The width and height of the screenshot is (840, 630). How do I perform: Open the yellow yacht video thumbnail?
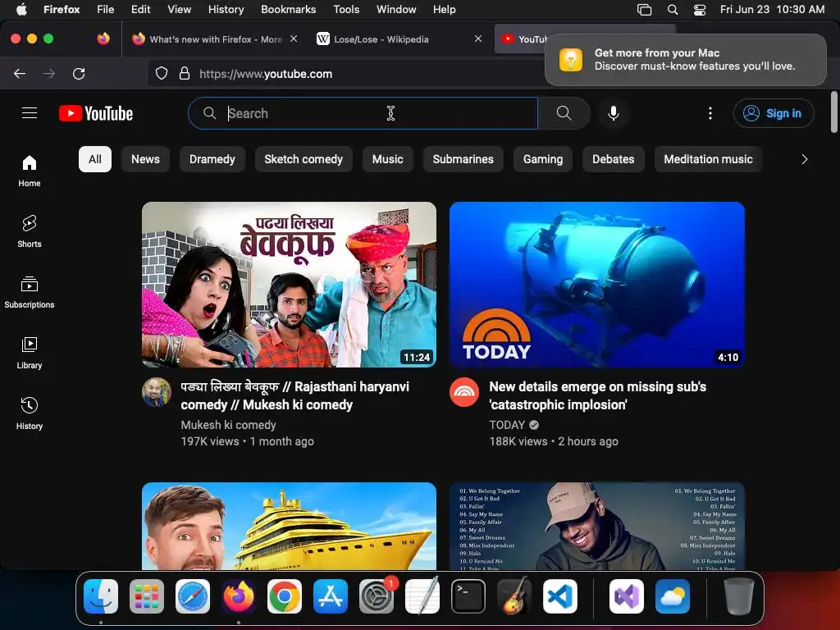click(290, 526)
